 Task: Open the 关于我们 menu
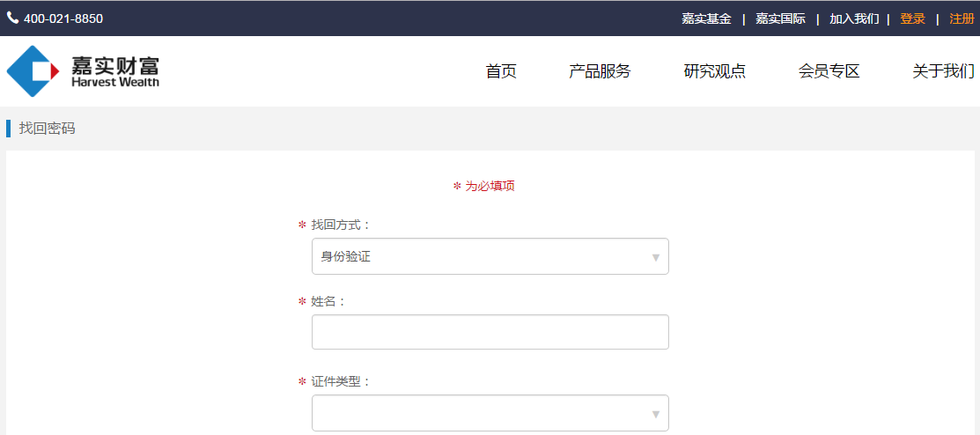coord(944,71)
